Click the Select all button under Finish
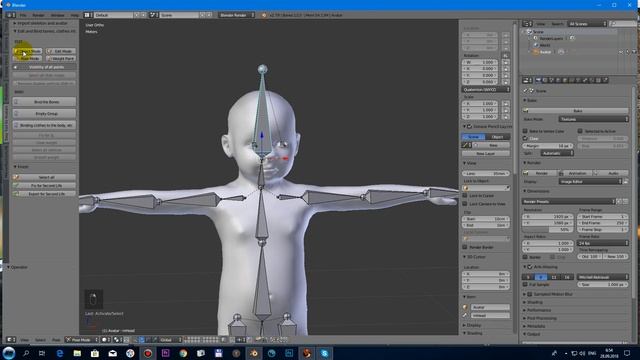This screenshot has width=640, height=360. [44, 177]
